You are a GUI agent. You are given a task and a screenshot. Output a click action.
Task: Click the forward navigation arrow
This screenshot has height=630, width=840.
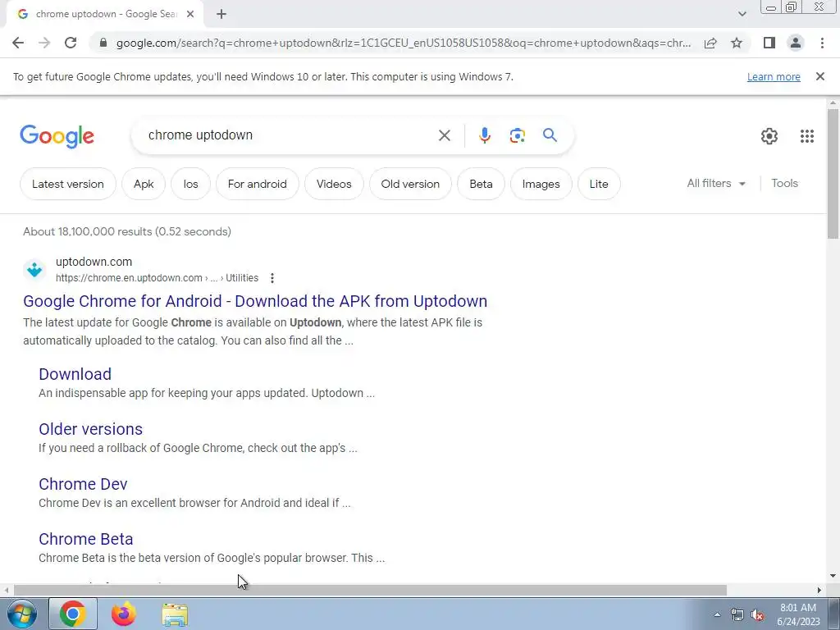click(44, 43)
